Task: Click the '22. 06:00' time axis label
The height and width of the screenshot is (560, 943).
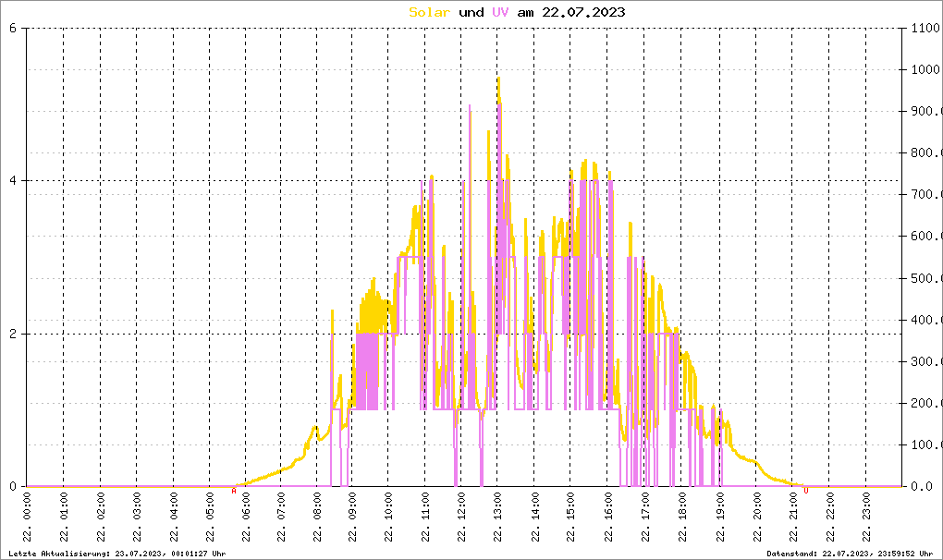Action: pos(245,517)
